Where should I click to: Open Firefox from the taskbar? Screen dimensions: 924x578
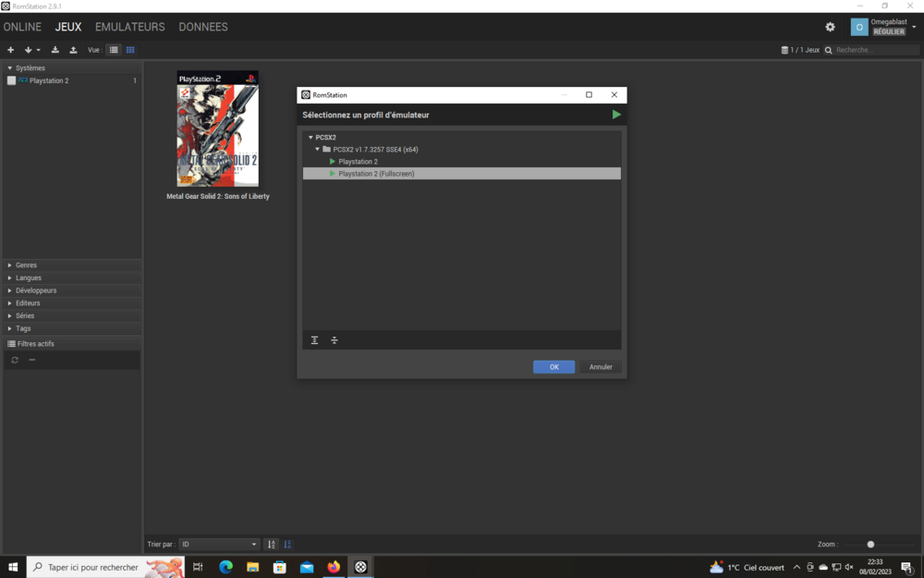[334, 568]
